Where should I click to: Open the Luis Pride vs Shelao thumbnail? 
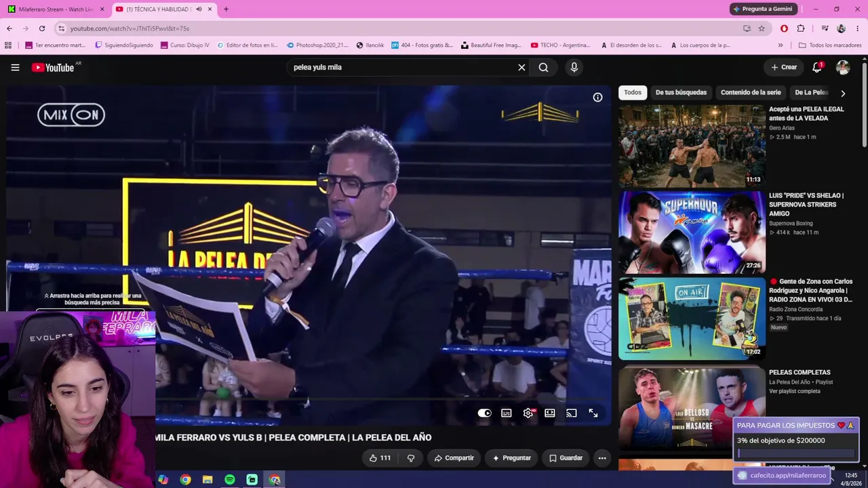pyautogui.click(x=692, y=232)
